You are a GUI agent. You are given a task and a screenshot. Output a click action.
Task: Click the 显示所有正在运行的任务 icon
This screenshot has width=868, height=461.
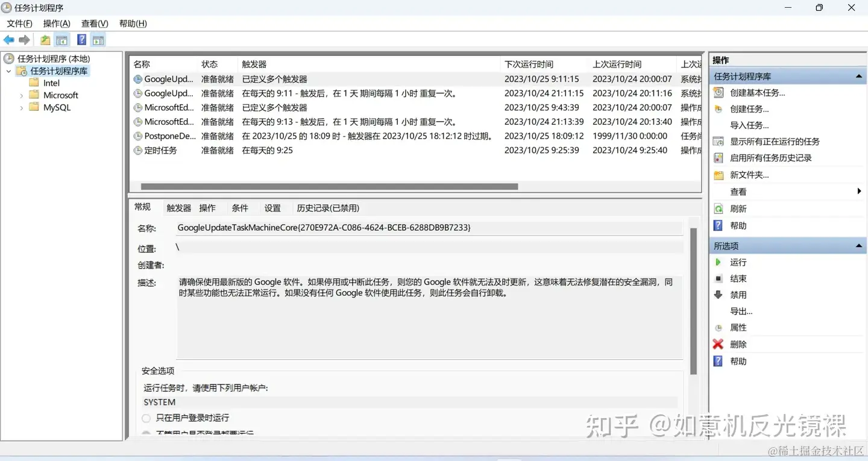point(718,142)
